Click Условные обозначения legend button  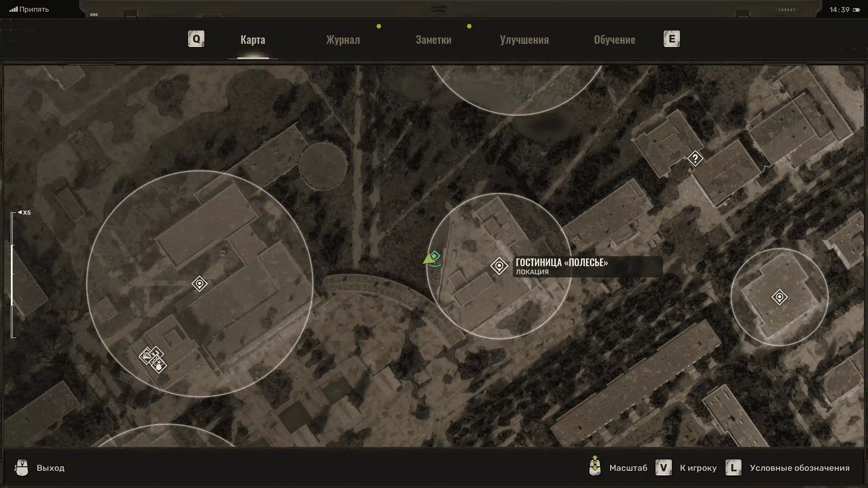click(799, 468)
